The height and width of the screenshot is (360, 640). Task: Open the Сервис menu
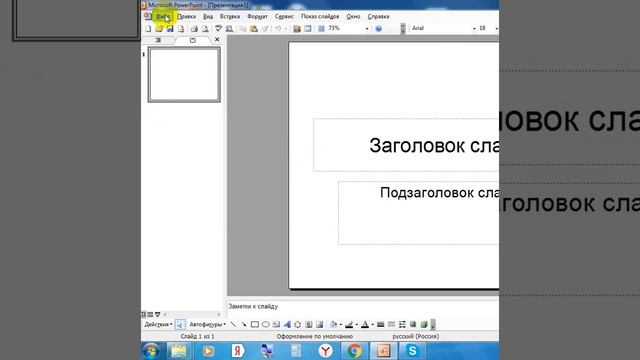click(284, 17)
